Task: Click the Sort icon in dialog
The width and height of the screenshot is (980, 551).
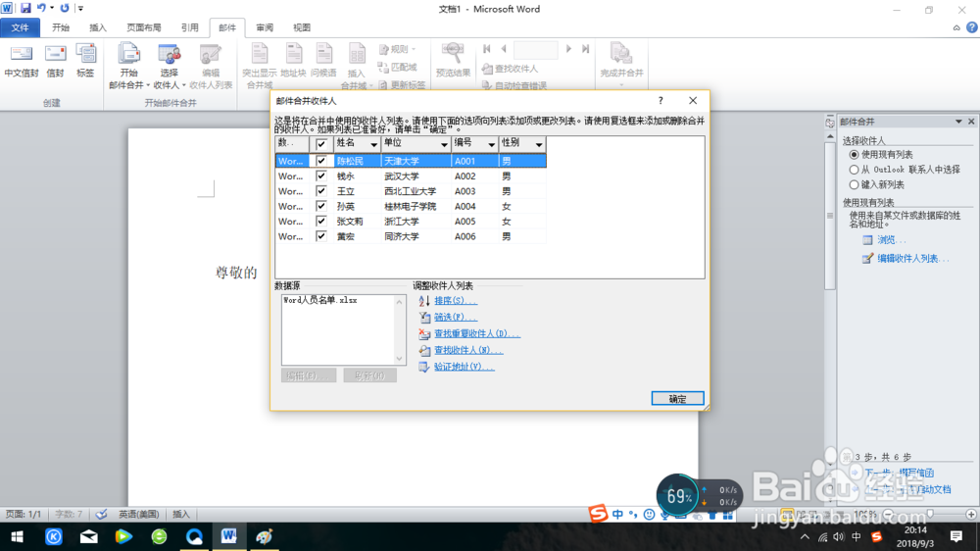Action: 424,301
